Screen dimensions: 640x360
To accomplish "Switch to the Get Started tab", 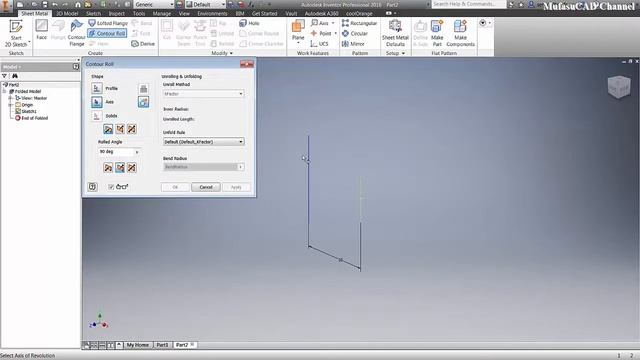I will [264, 13].
